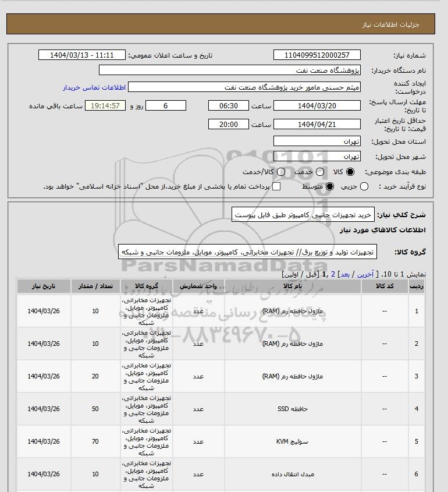This screenshot has width=448, height=492.
Task: Click the delivery city field تهران
Action: click(x=317, y=156)
